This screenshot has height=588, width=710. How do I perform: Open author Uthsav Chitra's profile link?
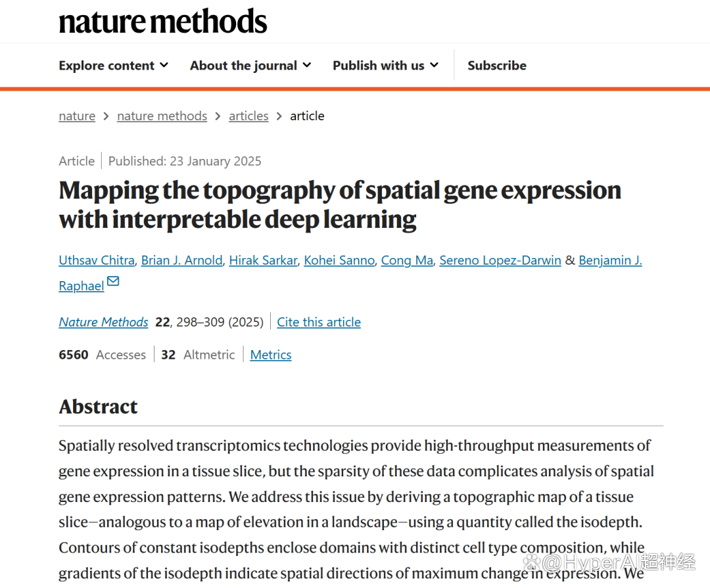tap(97, 260)
